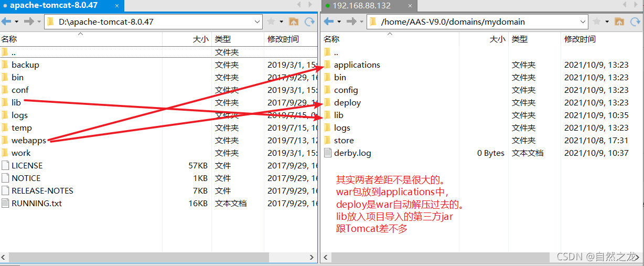The width and height of the screenshot is (644, 266).
Task: Open forward-history dropdown in remote pane
Action: click(361, 22)
